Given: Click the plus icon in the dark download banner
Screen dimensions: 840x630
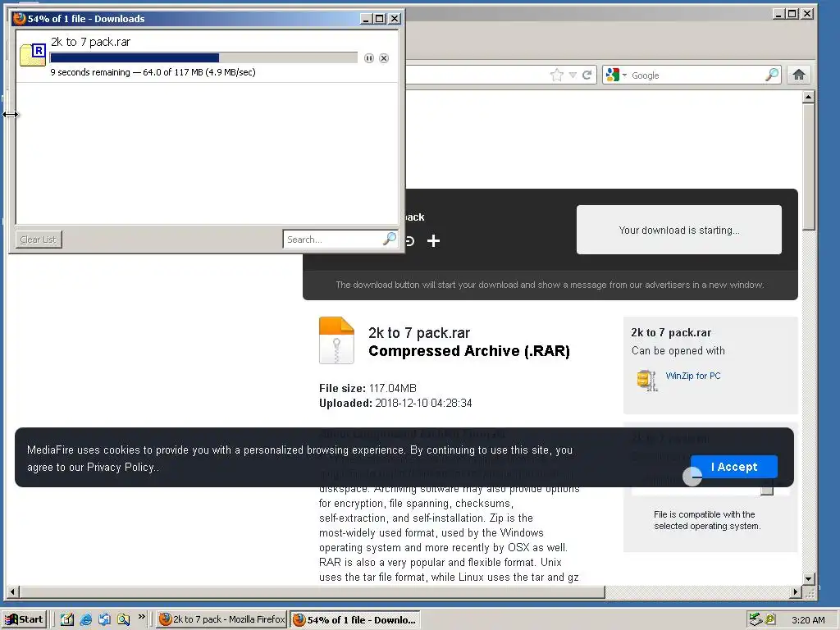Looking at the screenshot, I should [433, 241].
